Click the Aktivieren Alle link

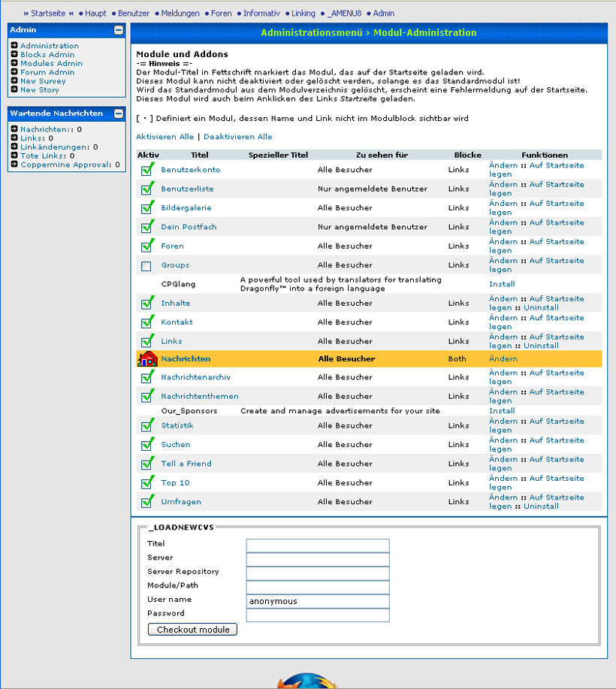(165, 137)
